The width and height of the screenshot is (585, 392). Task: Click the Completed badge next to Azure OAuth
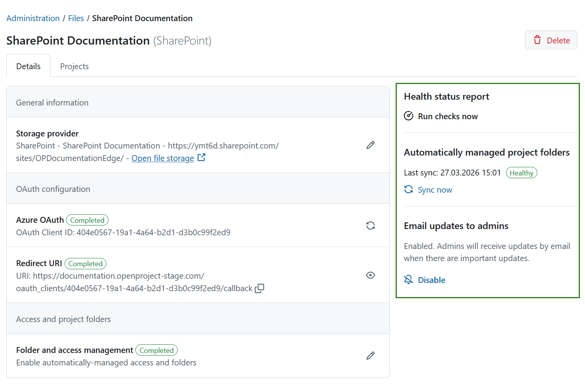87,220
